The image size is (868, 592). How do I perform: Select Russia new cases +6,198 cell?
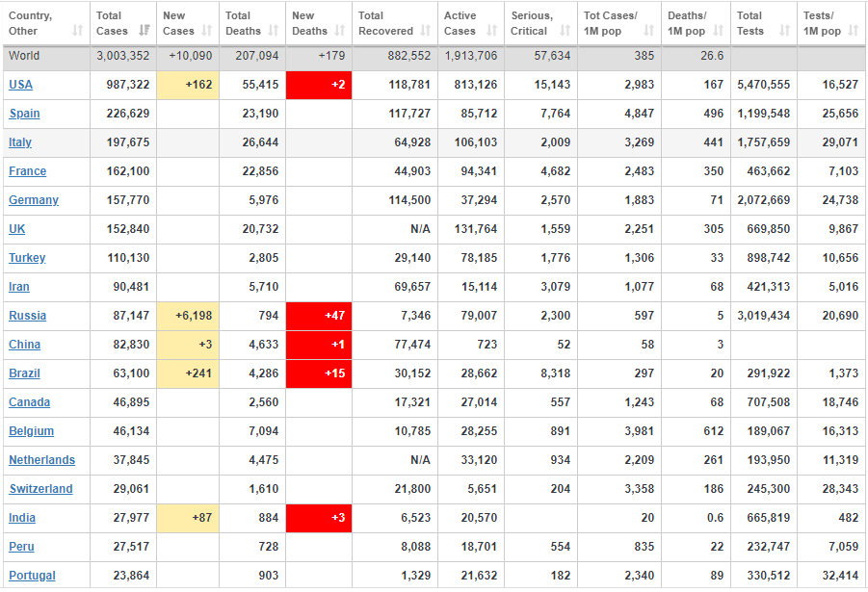click(188, 316)
